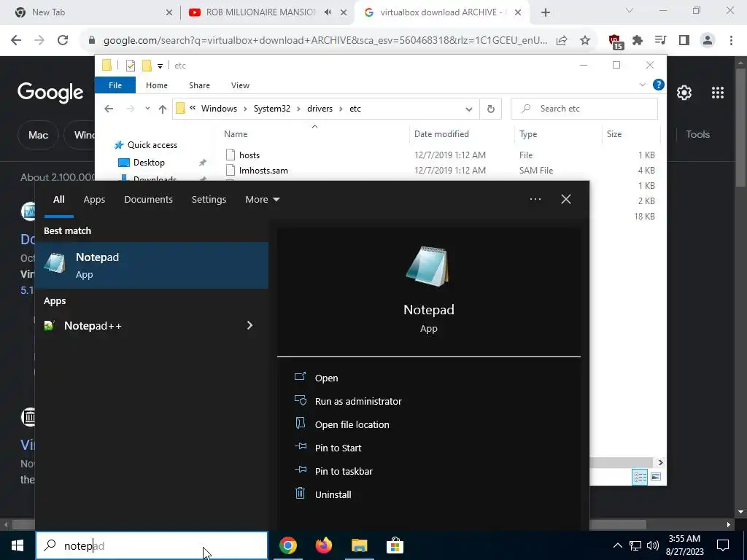747x560 pixels.
Task: Click Open in Notepad details pane
Action: [326, 378]
